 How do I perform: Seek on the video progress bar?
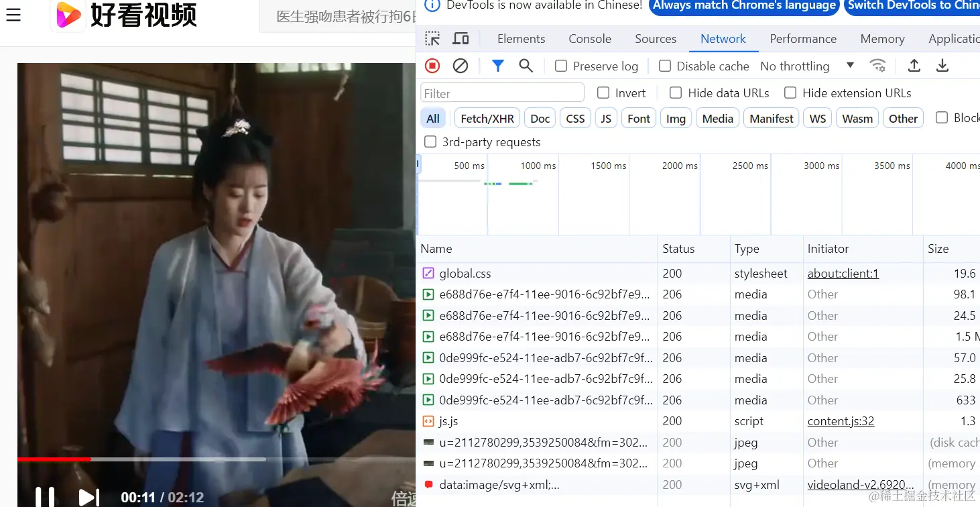[216, 459]
